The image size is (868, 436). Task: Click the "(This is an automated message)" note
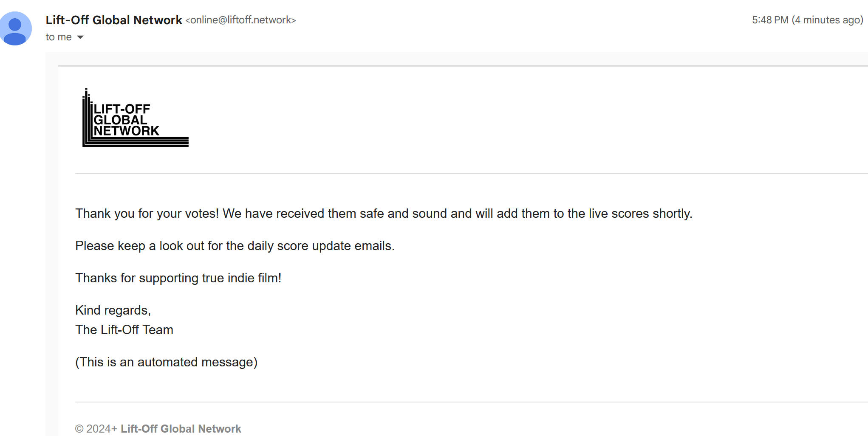167,362
